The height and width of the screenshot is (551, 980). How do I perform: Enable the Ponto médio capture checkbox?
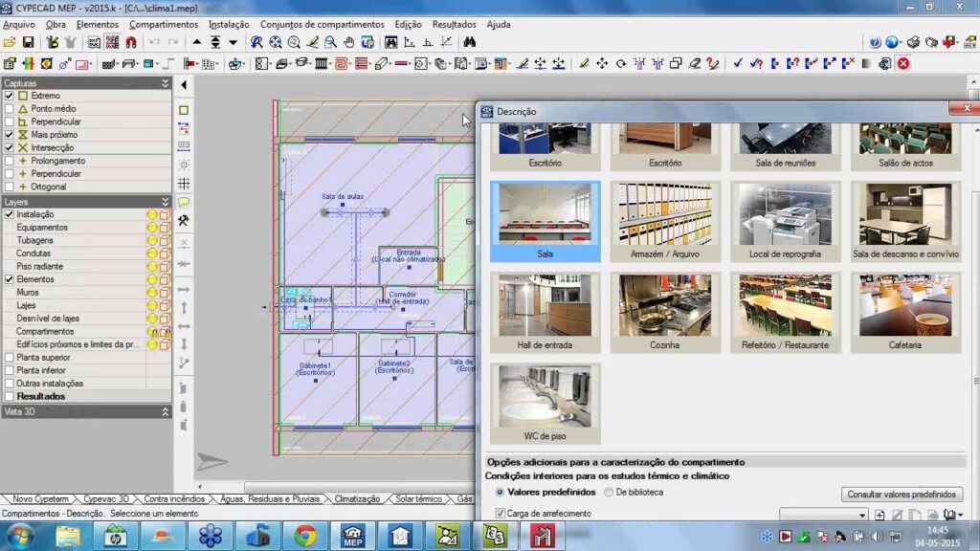(x=10, y=109)
